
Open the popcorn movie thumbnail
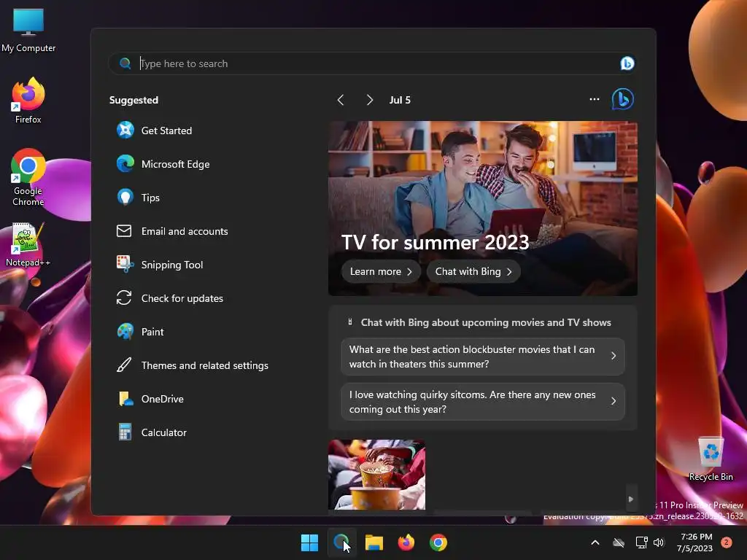(x=376, y=474)
